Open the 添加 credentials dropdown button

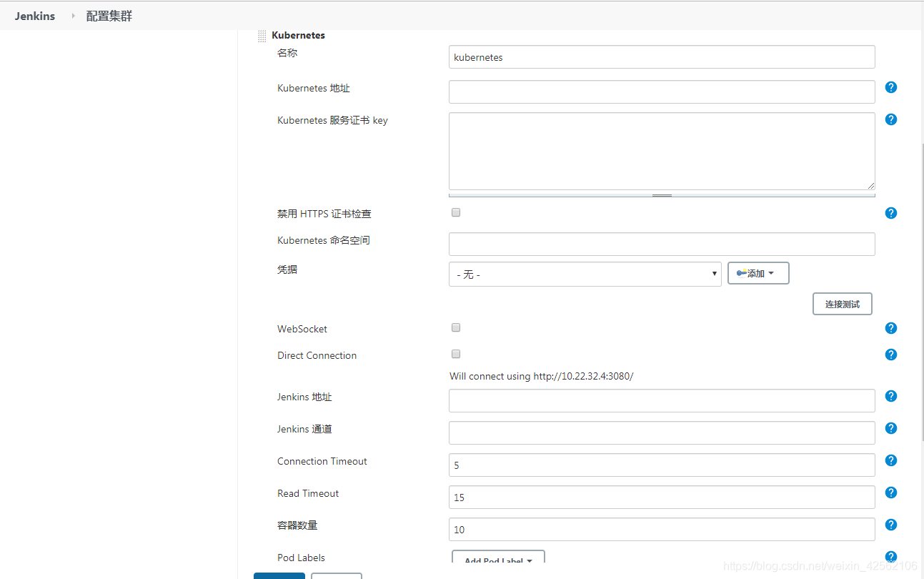[757, 274]
